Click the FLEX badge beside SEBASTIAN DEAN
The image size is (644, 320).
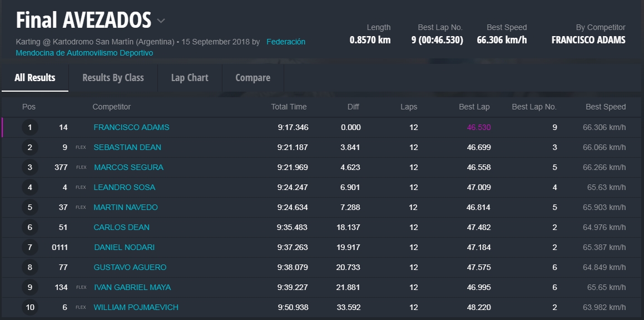[81, 147]
